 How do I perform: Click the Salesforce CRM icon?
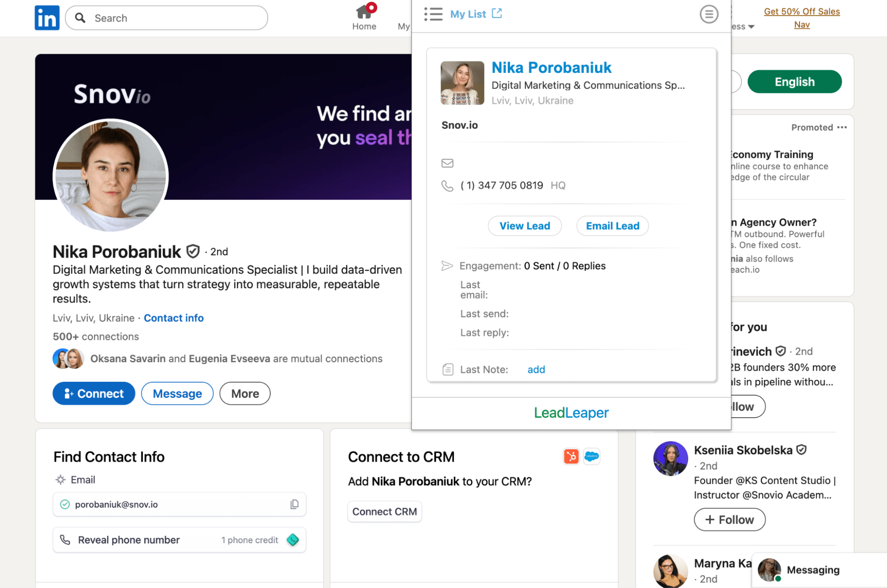tap(591, 456)
